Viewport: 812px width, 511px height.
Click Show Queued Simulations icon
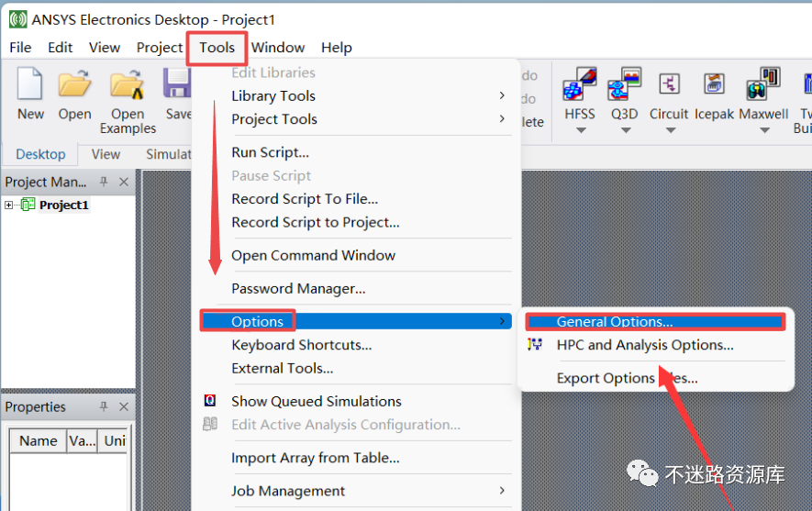[210, 401]
